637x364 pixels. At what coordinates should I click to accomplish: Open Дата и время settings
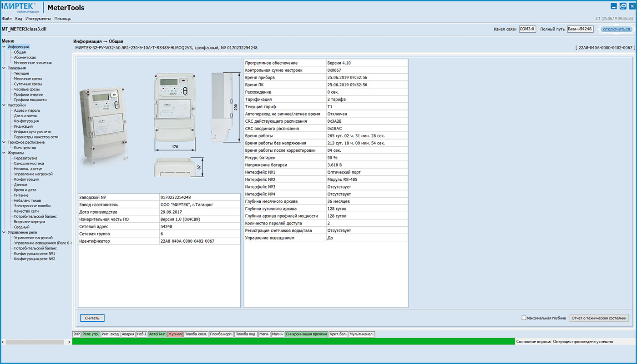[25, 116]
